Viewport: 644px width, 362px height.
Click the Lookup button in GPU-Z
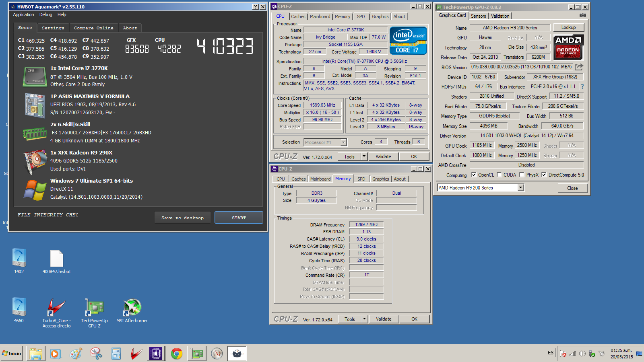pos(568,27)
